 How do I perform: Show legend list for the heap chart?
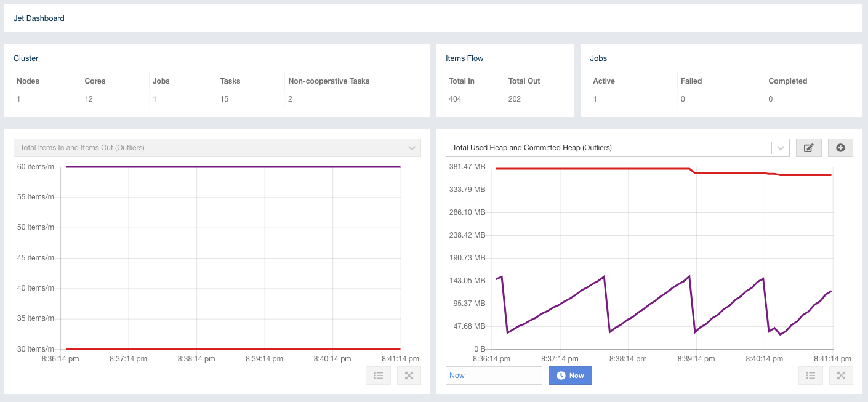tap(811, 376)
